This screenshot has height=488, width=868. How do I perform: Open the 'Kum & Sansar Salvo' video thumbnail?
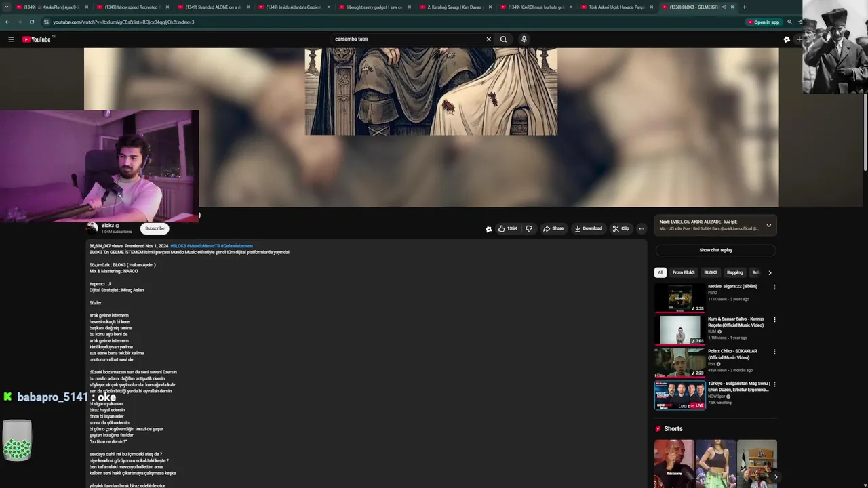tap(680, 330)
